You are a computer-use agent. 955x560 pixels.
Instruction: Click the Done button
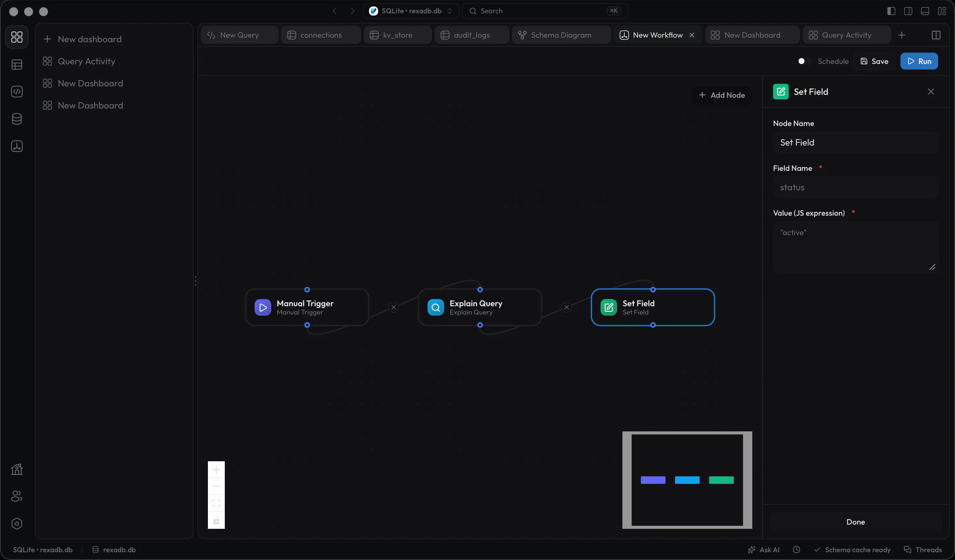[x=855, y=522]
